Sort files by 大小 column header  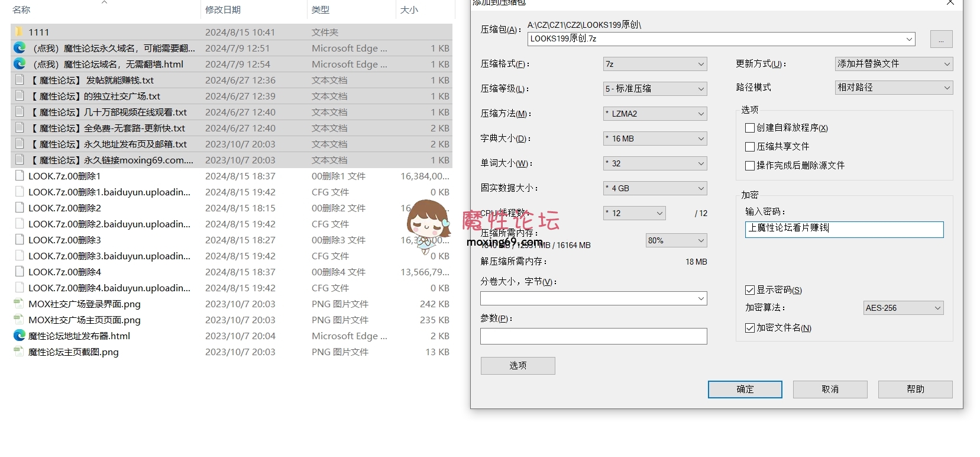[x=409, y=10]
